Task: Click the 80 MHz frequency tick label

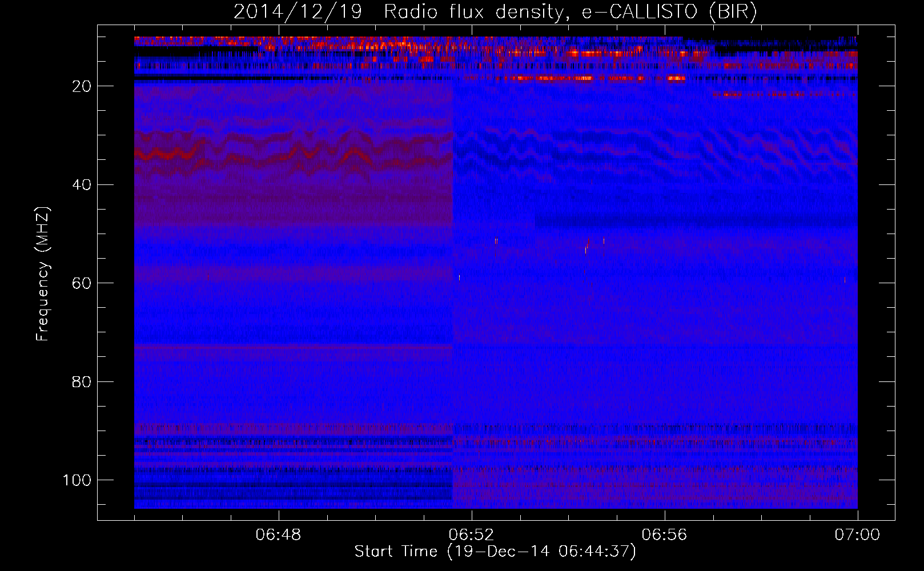Action: tap(82, 382)
